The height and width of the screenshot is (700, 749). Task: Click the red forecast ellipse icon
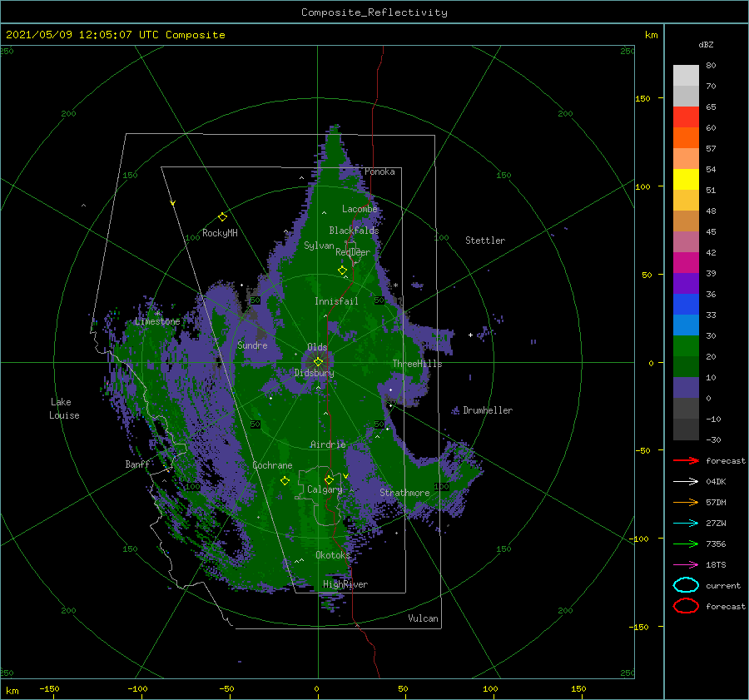point(686,606)
